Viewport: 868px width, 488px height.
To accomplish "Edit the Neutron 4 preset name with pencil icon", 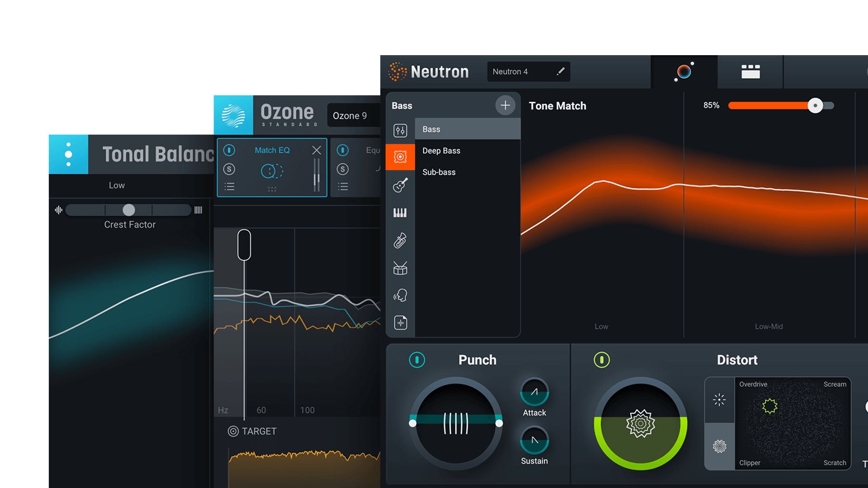I will tap(561, 71).
